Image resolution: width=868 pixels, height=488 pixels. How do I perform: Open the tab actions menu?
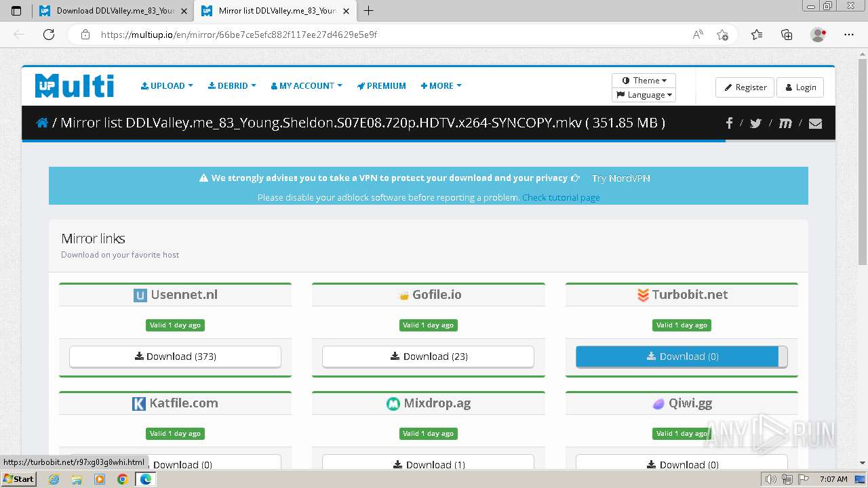pyautogui.click(x=16, y=10)
